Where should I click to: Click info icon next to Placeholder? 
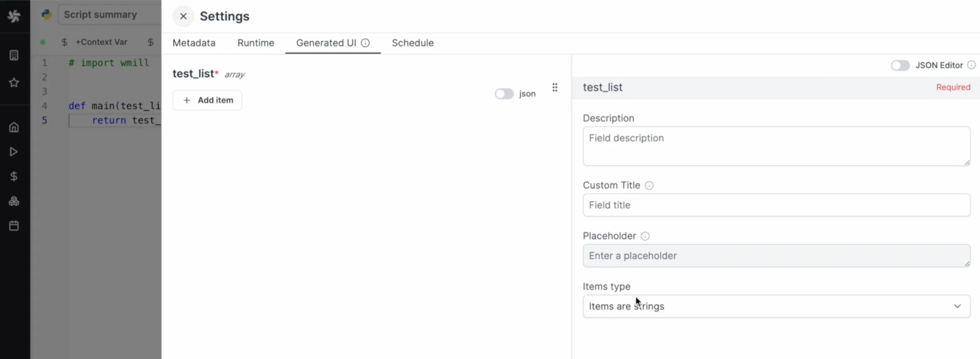[645, 236]
